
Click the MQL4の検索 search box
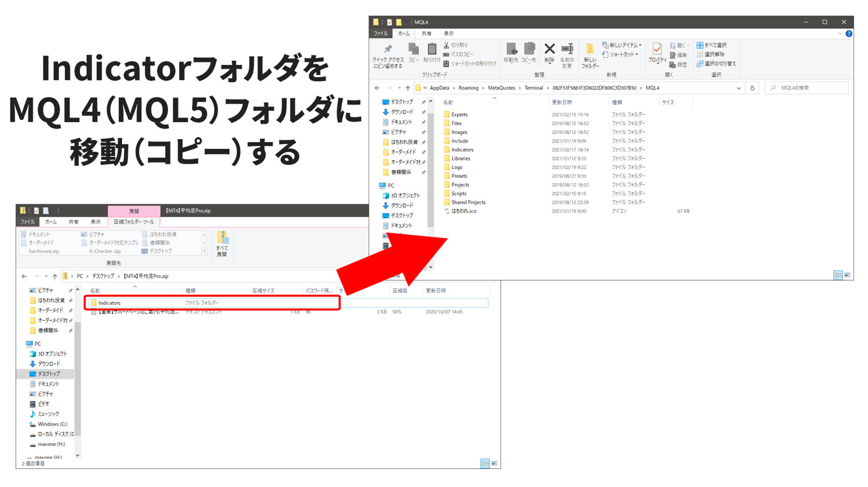810,88
